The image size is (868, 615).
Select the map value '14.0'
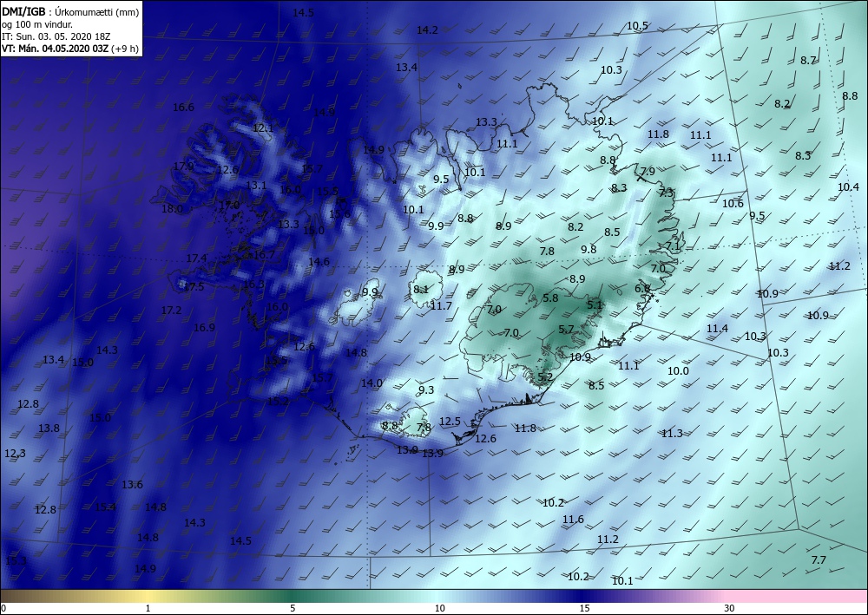click(372, 383)
